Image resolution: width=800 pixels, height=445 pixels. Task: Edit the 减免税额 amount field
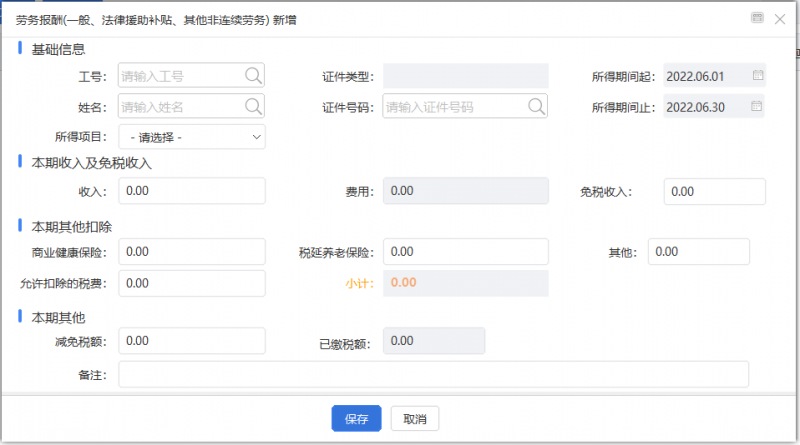pyautogui.click(x=192, y=341)
